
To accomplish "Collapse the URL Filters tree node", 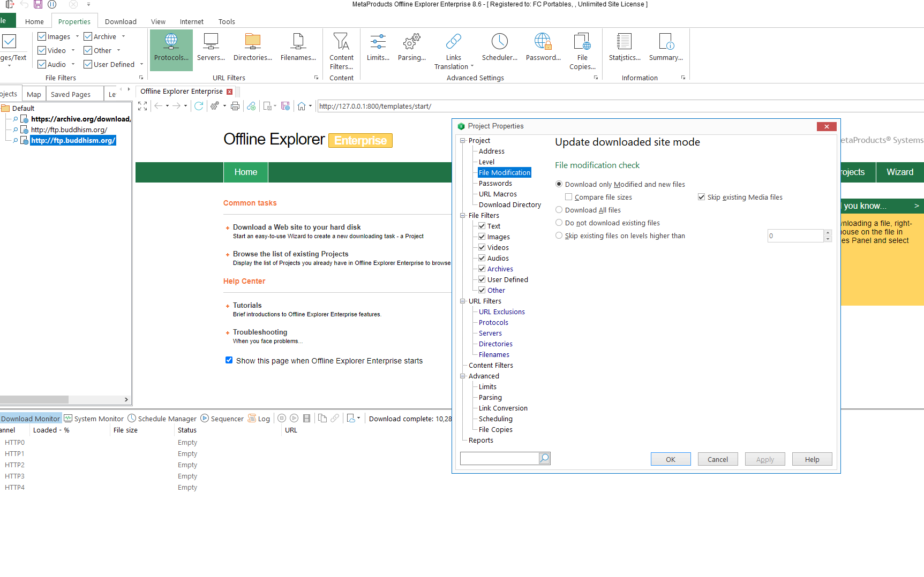I will [463, 301].
